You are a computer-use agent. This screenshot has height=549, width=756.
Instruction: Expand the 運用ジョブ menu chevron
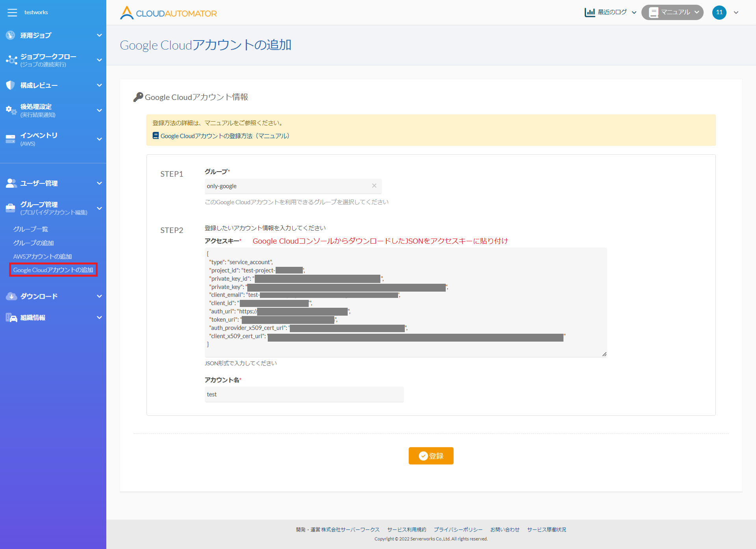tap(99, 35)
